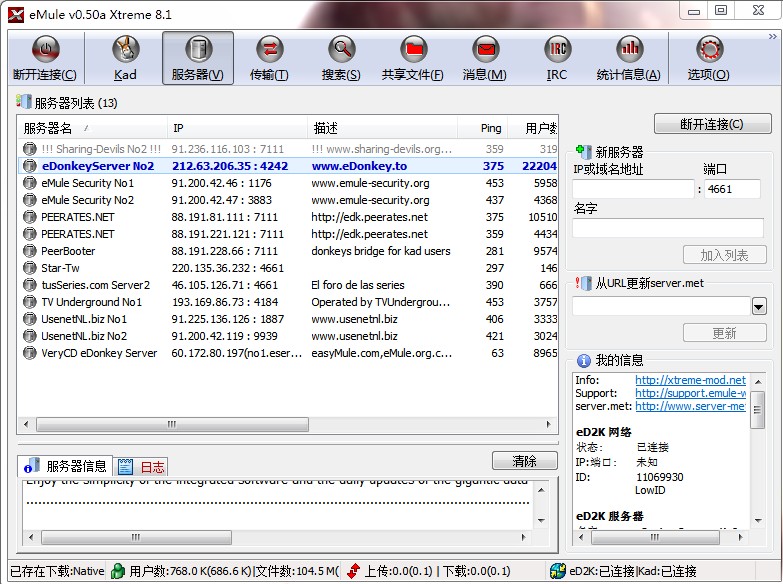Viewport: 783px width, 584px height.
Task: Open the server.met URL dropdown arrow
Action: pyautogui.click(x=759, y=306)
